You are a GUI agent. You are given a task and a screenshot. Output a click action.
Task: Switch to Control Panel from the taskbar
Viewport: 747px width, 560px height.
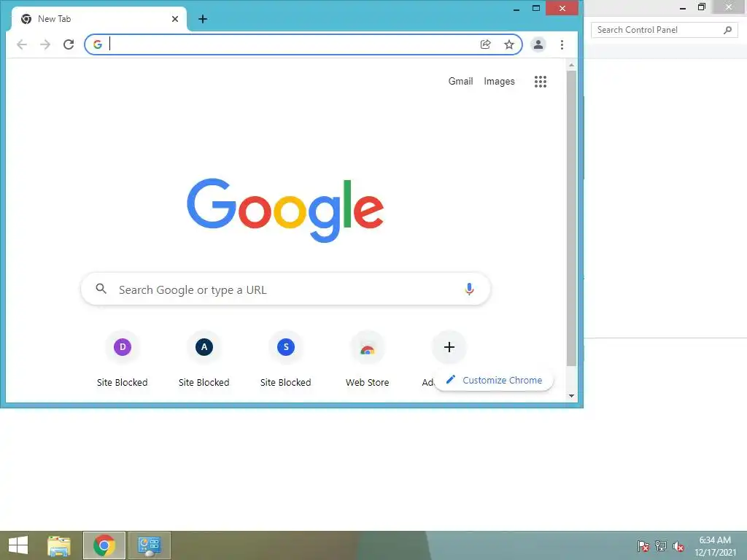click(149, 545)
